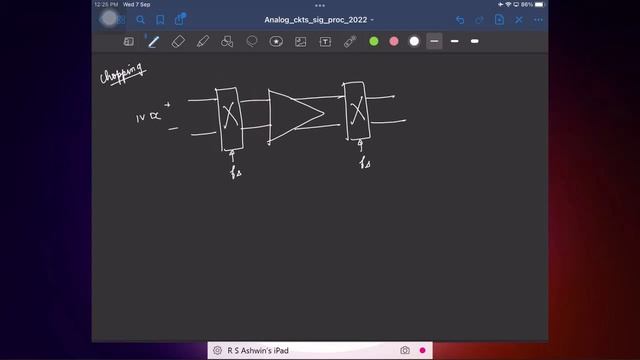Open the search magnifier in GoodNotes
This screenshot has height=360, width=640.
[140, 20]
